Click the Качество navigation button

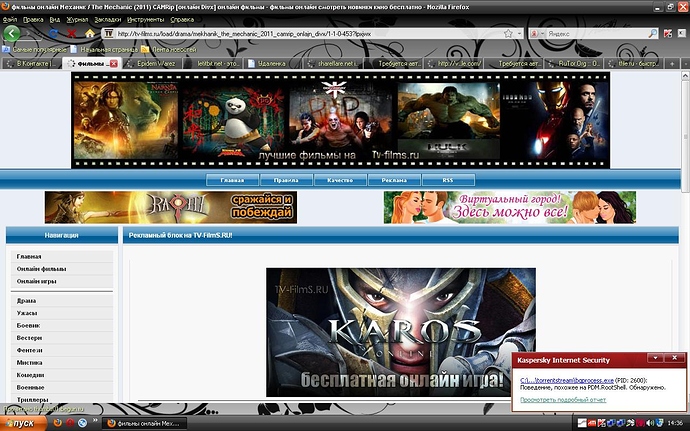point(340,180)
